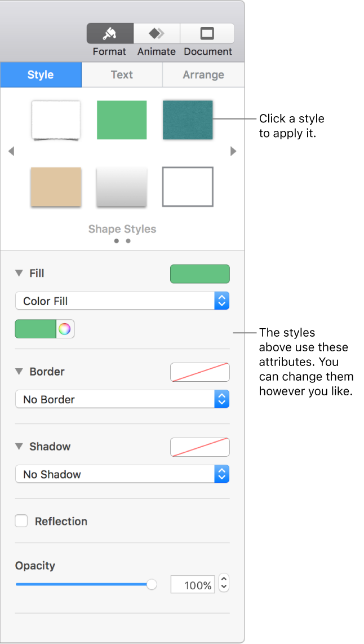Click the right arrow for more shape styles
This screenshot has width=364, height=644.
click(233, 151)
